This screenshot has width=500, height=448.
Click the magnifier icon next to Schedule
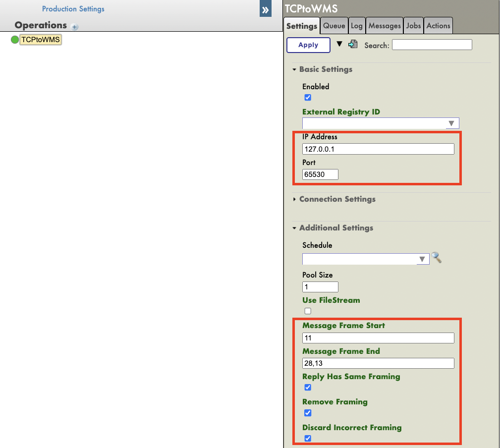coord(436,258)
